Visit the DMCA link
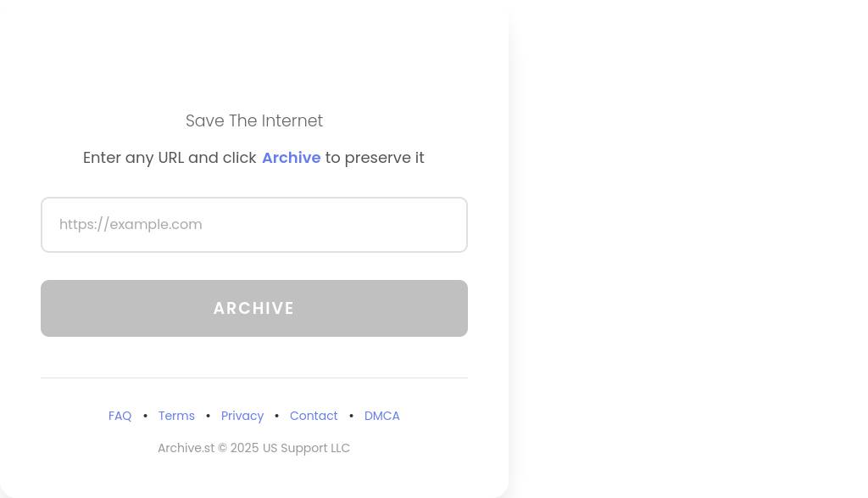This screenshot has height=498, width=868. point(382,416)
